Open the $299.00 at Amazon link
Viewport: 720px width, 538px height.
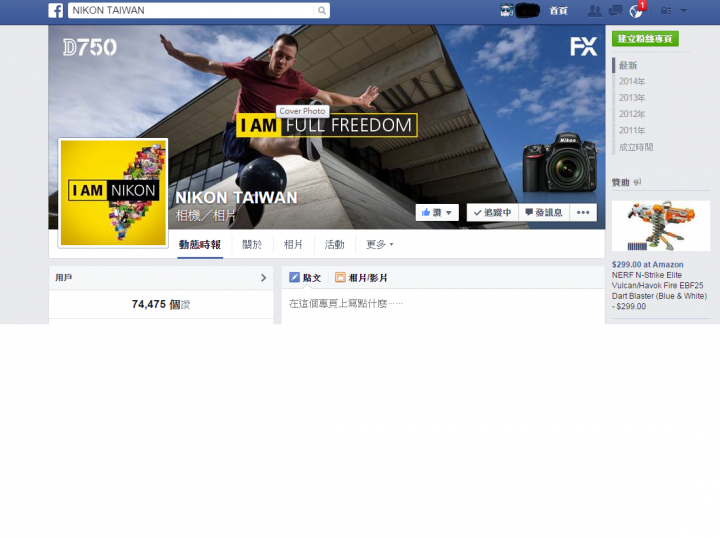[x=647, y=264]
